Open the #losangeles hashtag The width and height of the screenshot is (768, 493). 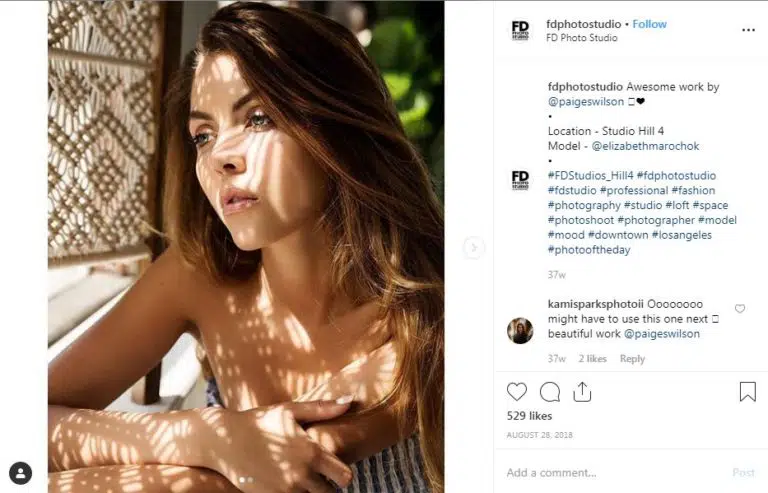point(681,235)
